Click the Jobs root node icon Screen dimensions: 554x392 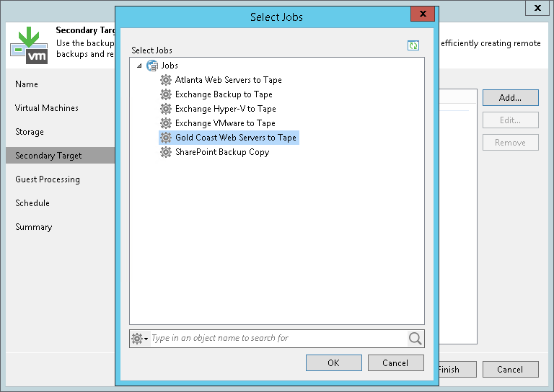151,66
